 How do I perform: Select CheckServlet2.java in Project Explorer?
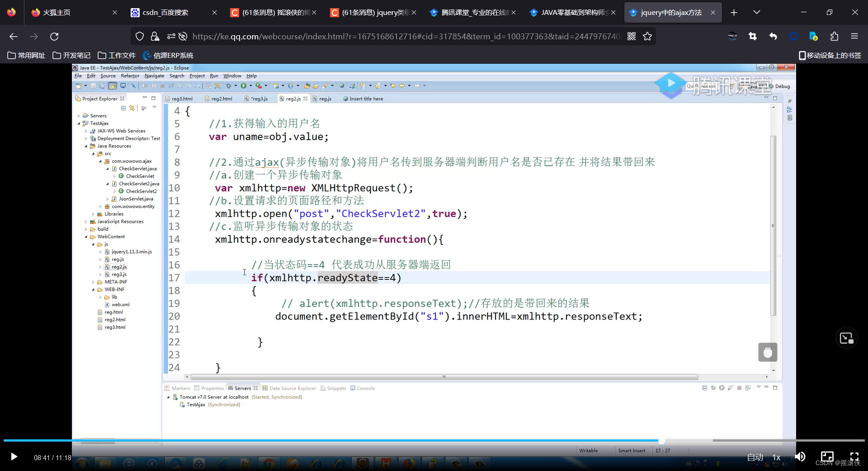(136, 184)
